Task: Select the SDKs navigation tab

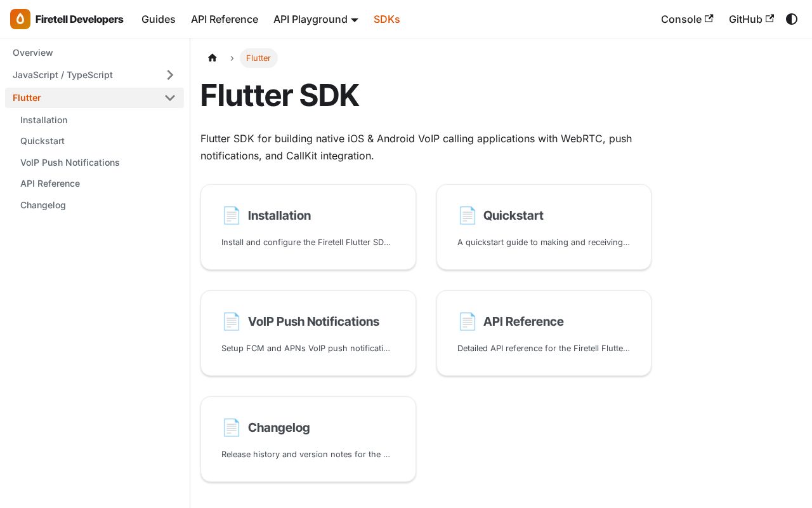Action: coord(387,19)
